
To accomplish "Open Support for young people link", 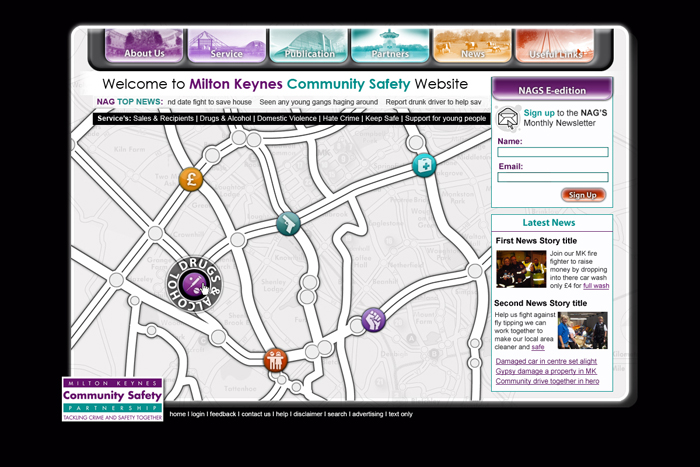I will coord(446,119).
